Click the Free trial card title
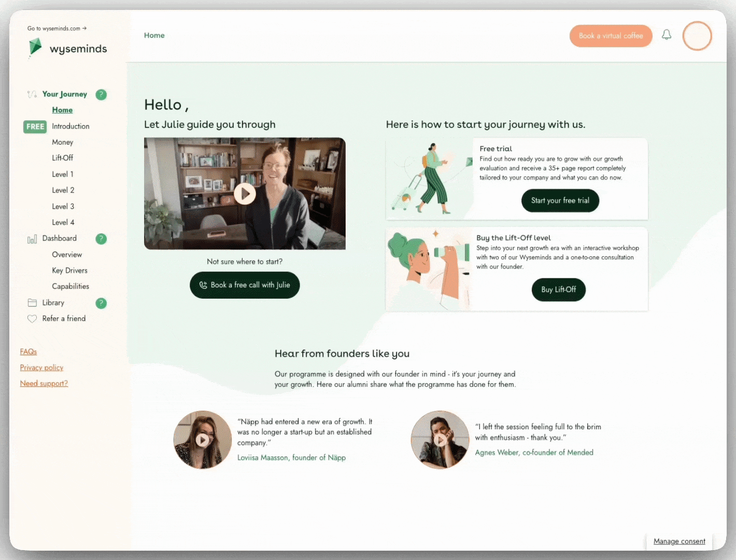736x560 pixels. pyautogui.click(x=496, y=149)
